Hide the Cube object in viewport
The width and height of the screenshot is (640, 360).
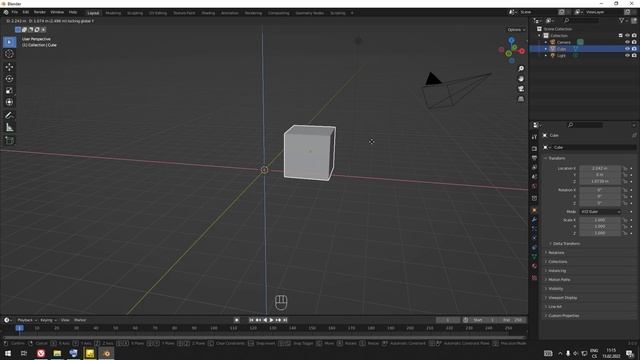tap(627, 49)
